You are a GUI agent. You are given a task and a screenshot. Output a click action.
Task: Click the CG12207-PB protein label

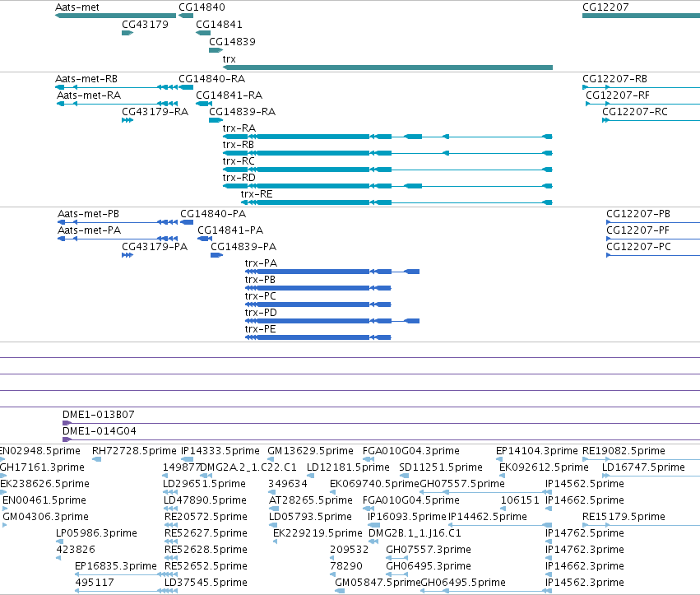638,213
